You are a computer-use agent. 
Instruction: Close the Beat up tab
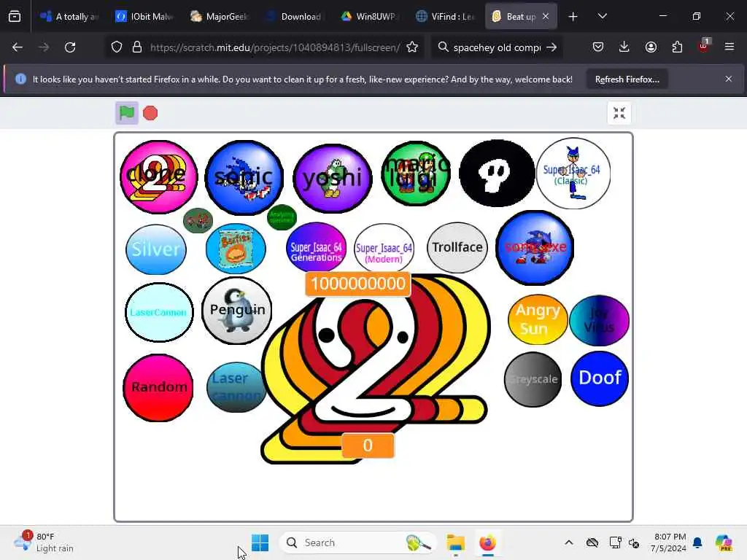point(546,16)
